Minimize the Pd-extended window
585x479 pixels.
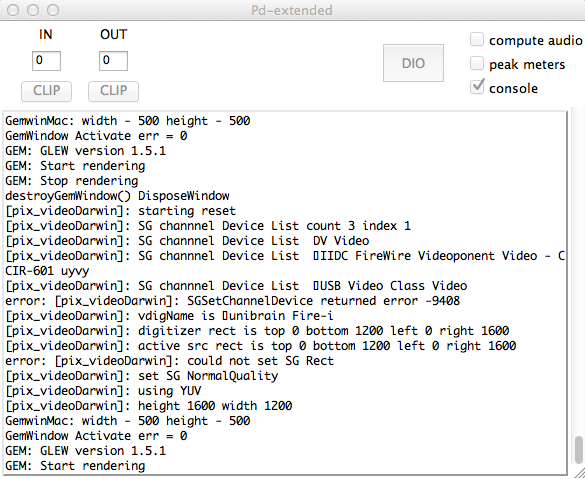[x=33, y=10]
